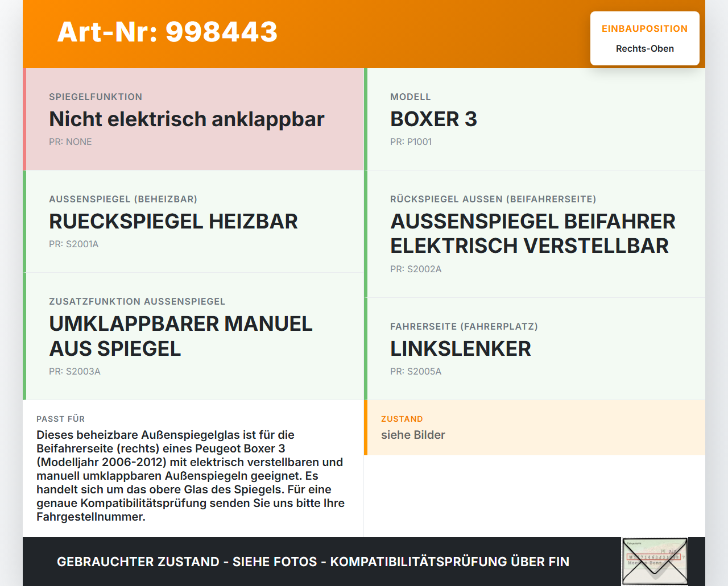Click the Rechts-Oben position value

(644, 49)
